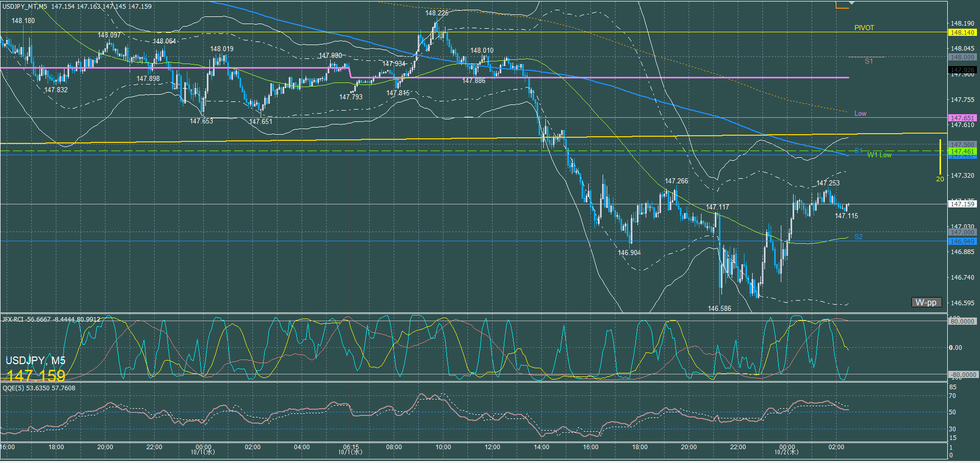Click the gray S1 label near 148.000
This screenshot has height=463, width=980.
click(868, 61)
